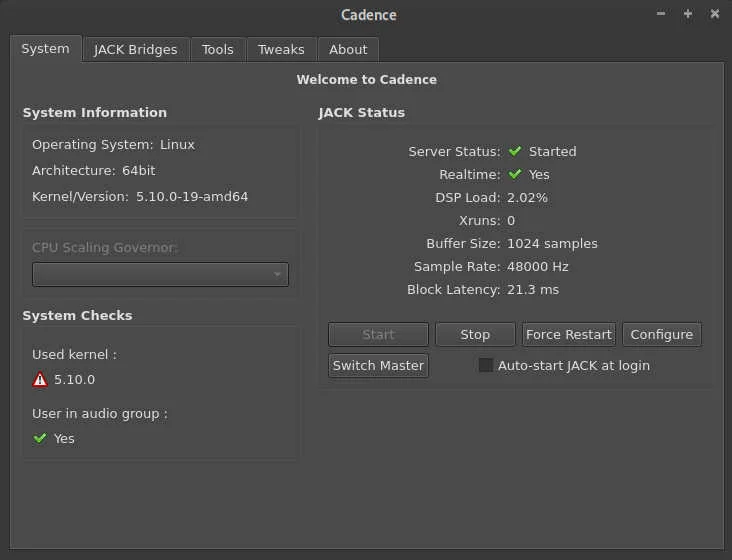This screenshot has width=732, height=560.
Task: Click the System Checks heading
Action: (77, 315)
